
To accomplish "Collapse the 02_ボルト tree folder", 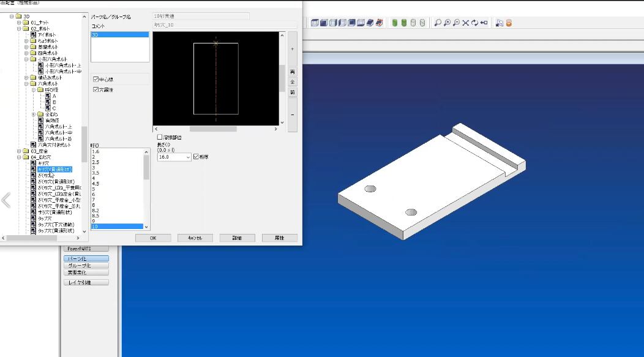I will pos(19,29).
